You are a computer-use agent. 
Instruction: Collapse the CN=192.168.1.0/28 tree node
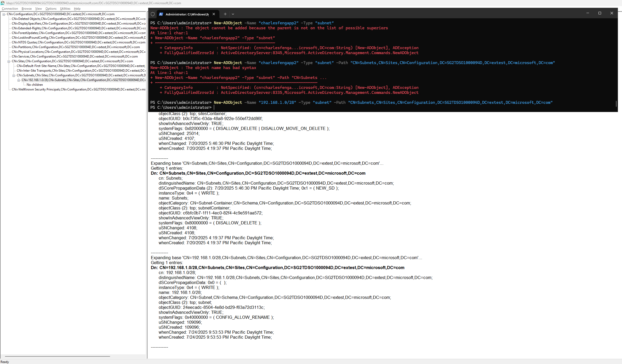point(19,80)
